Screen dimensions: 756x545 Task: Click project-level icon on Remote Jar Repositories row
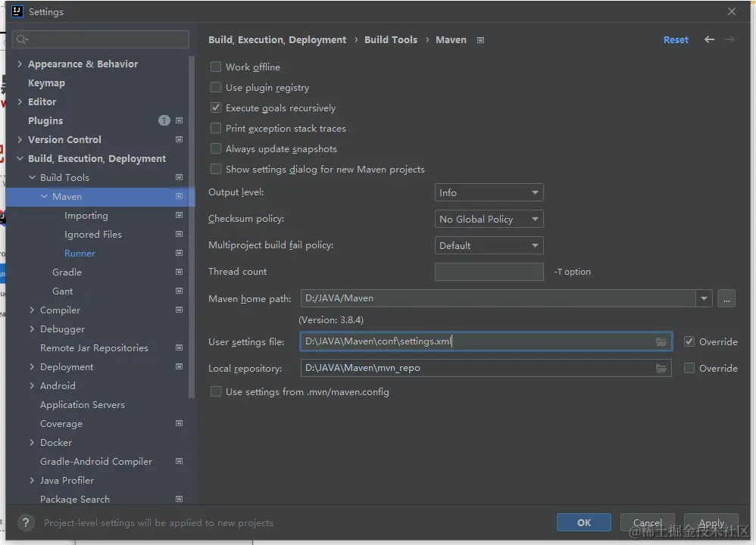pos(179,347)
